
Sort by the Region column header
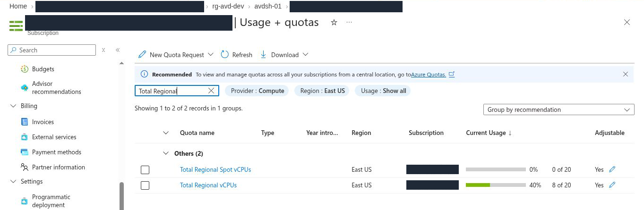click(361, 133)
